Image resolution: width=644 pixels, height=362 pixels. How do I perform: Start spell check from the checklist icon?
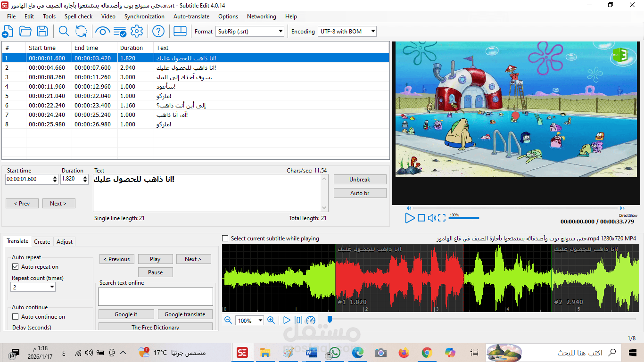120,32
